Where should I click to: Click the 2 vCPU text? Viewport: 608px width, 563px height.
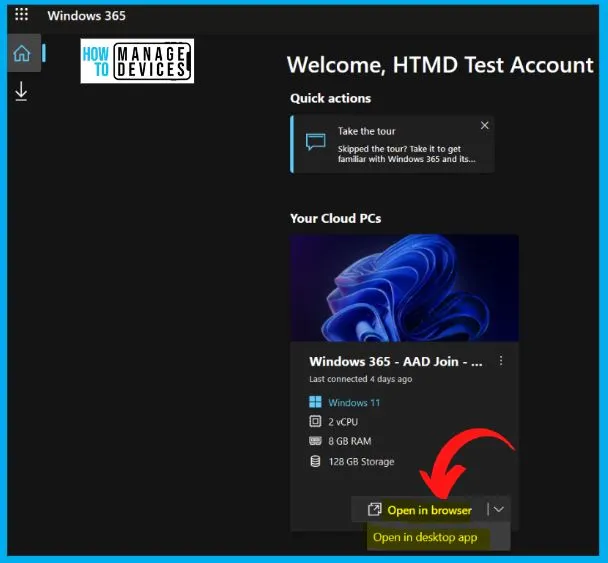click(343, 422)
